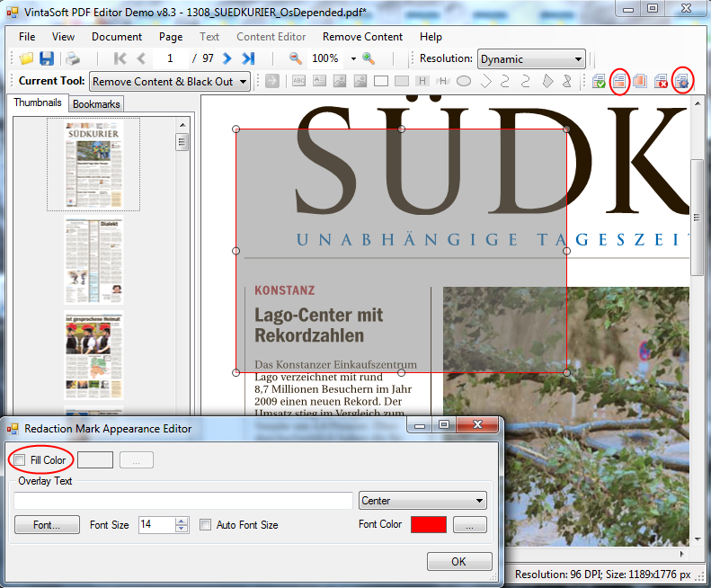Select the first curve tool
Image resolution: width=711 pixels, height=588 pixels.
pyautogui.click(x=504, y=81)
